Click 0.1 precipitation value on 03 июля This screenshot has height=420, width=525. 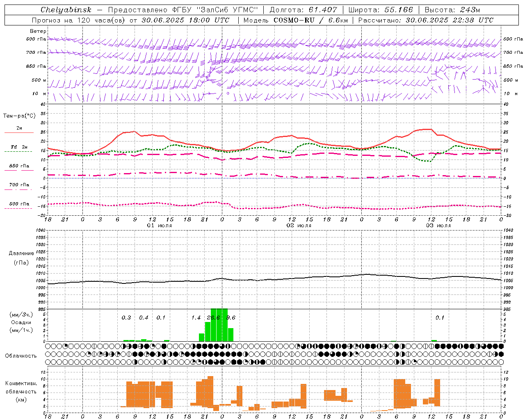(440, 318)
